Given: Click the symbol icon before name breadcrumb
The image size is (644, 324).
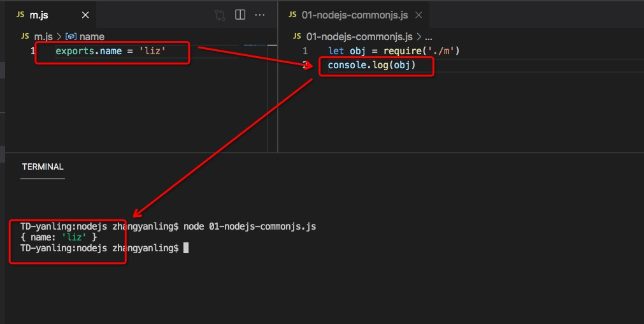Looking at the screenshot, I should pyautogui.click(x=71, y=36).
